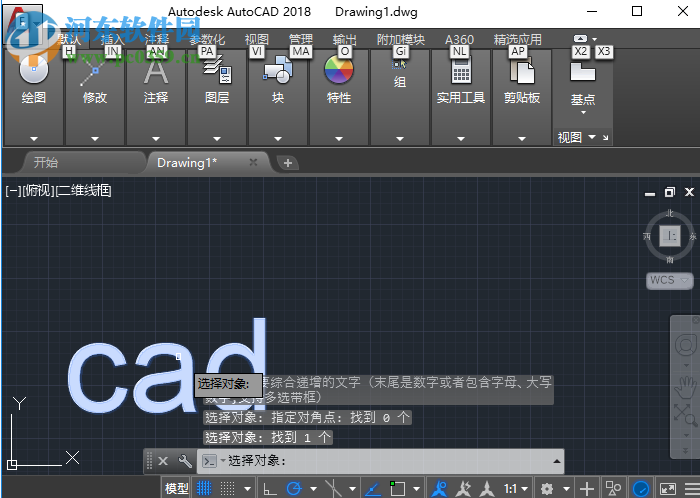Open the 组 (Group) panel icon
Viewport: 700px width, 498px height.
pos(400,65)
